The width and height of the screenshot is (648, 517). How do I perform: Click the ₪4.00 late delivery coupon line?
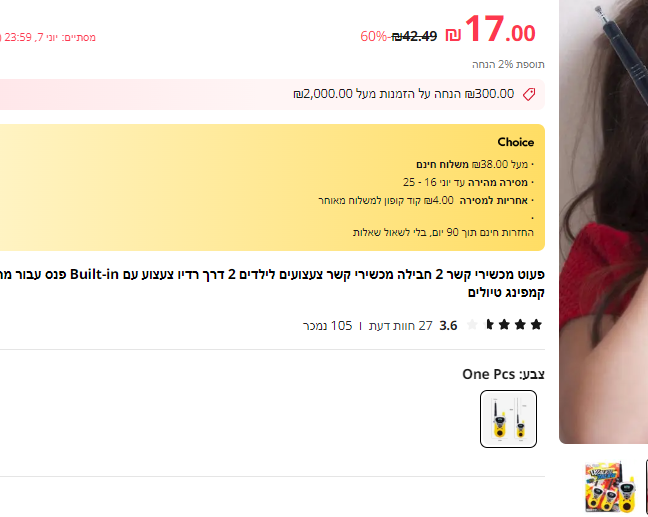point(426,200)
